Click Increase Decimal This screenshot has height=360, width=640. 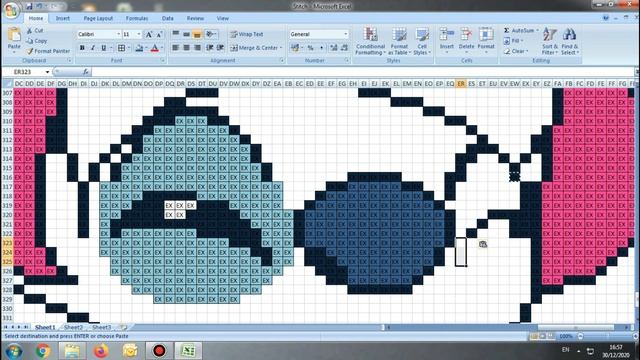pyautogui.click(x=334, y=48)
